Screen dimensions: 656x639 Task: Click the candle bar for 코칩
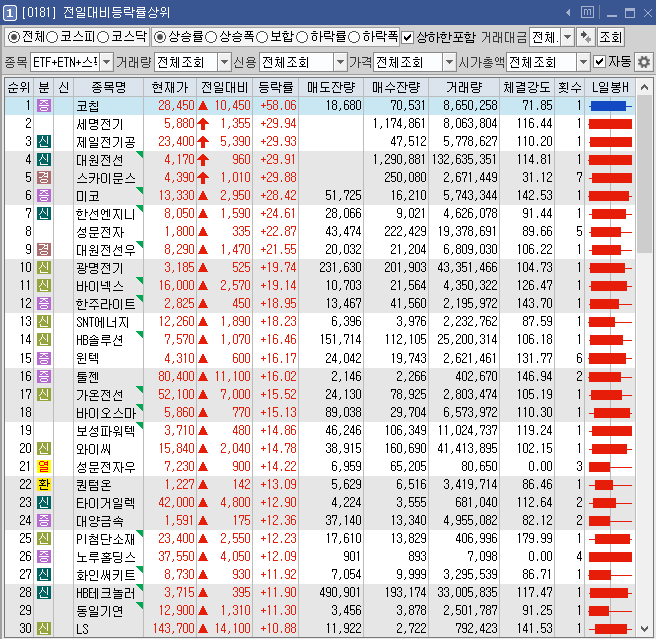point(610,106)
